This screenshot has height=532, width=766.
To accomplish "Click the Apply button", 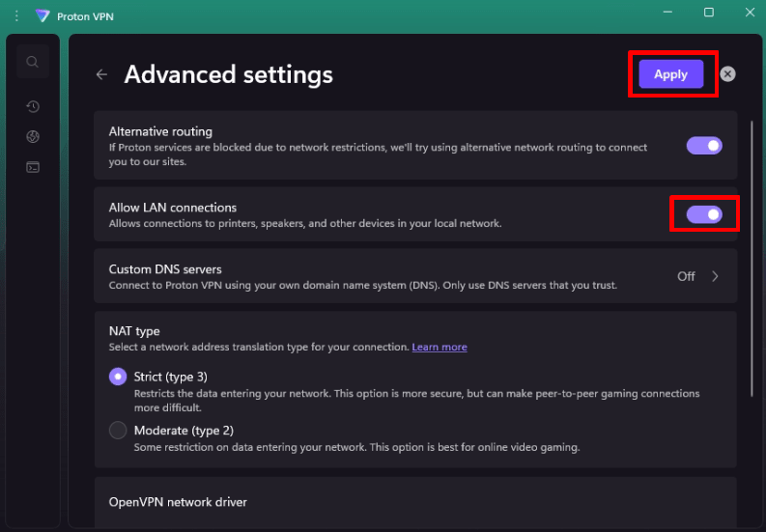I will click(670, 74).
